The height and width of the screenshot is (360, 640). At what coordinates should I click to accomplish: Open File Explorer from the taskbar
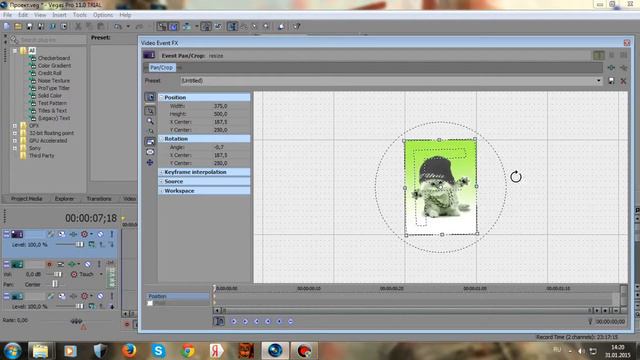coord(40,350)
